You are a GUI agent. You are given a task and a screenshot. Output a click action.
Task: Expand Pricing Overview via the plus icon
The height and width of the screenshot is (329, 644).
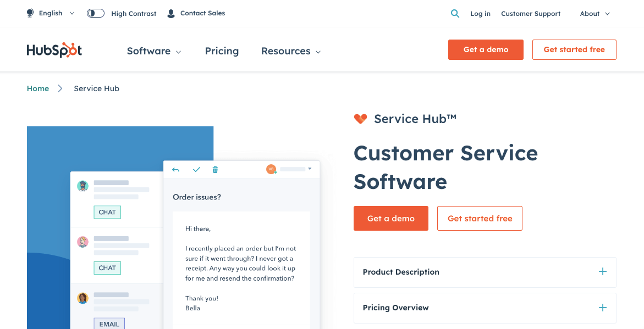click(603, 308)
